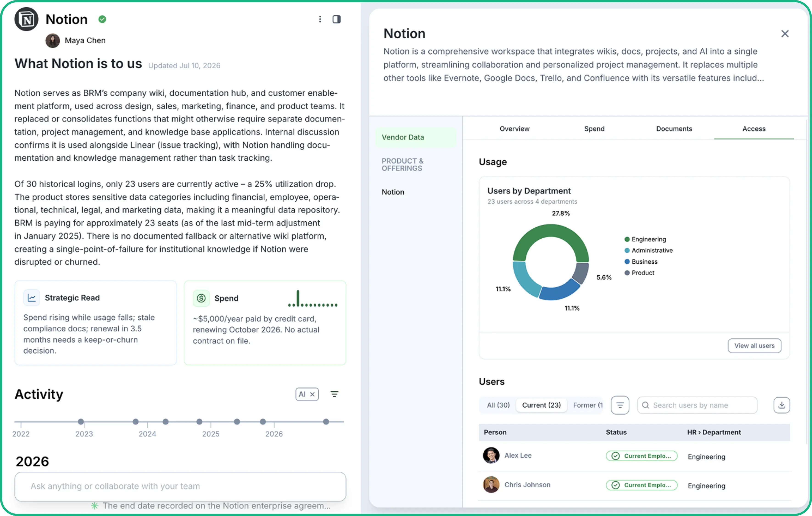Focus the Search users by name field
The width and height of the screenshot is (812, 516).
(x=697, y=405)
